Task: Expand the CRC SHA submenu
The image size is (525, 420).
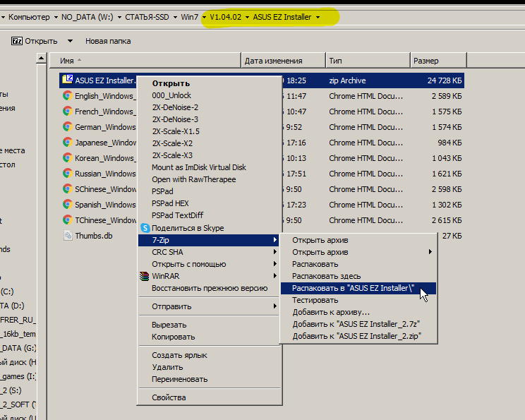Action: pyautogui.click(x=274, y=252)
